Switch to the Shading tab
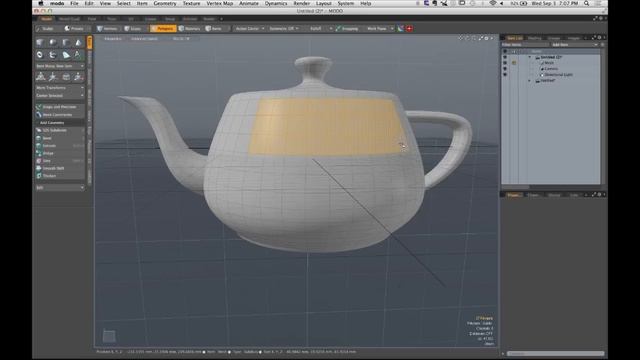The width and height of the screenshot is (640, 360). click(535, 38)
